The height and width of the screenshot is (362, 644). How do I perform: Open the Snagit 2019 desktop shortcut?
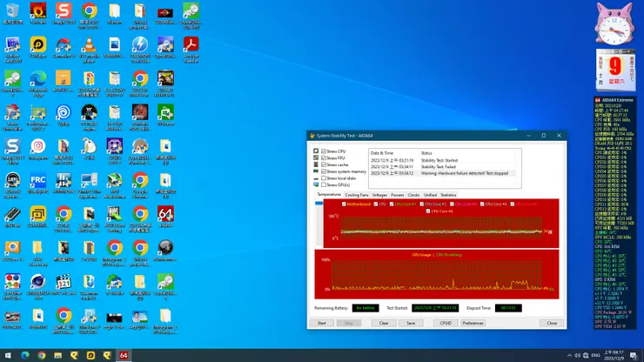63,12
